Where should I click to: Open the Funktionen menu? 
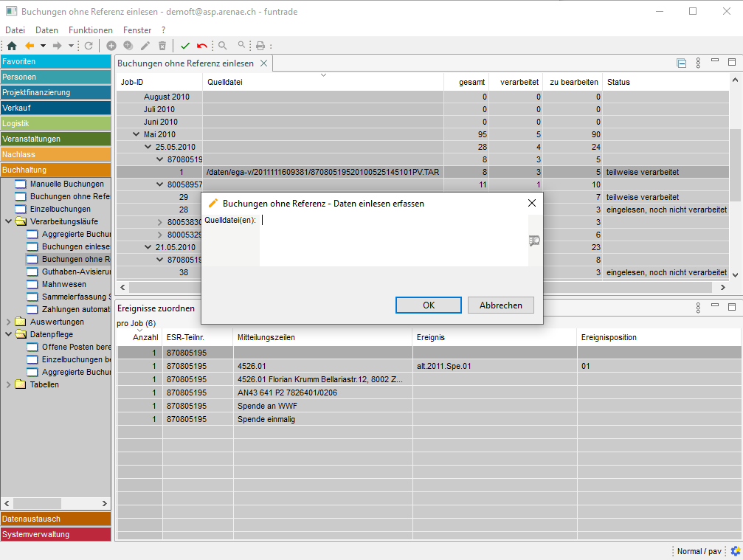coord(90,30)
